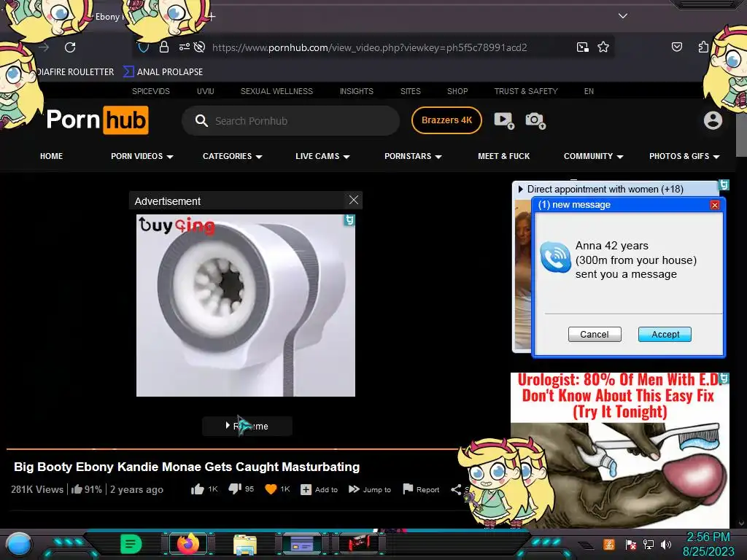Focus the site search field
This screenshot has width=747, height=560.
point(290,120)
